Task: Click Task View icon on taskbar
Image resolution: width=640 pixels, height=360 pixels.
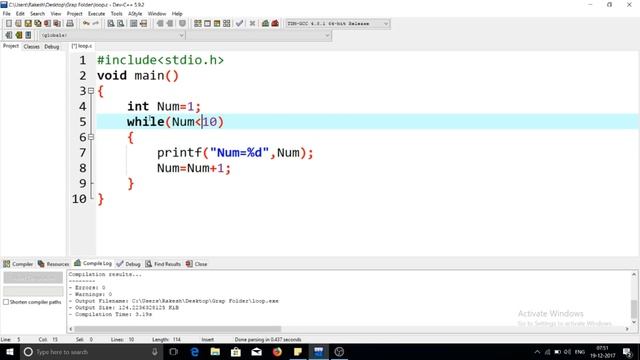Action: coord(173,352)
